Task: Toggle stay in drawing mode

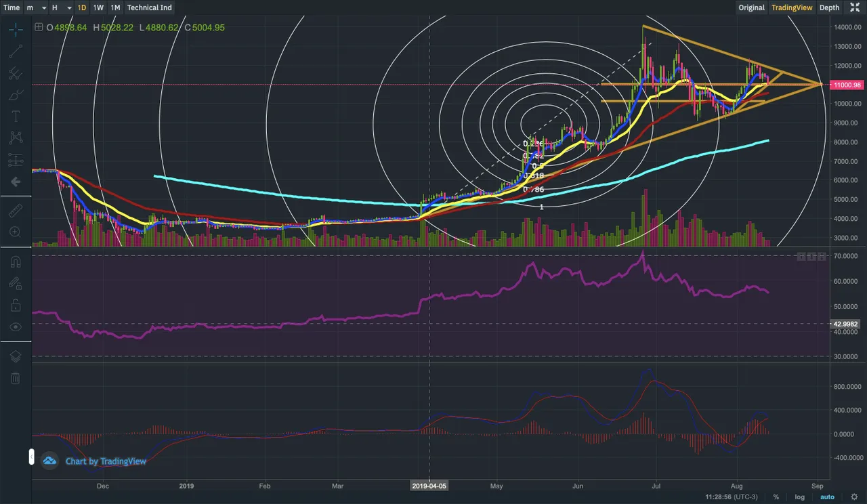Action: coord(15,283)
